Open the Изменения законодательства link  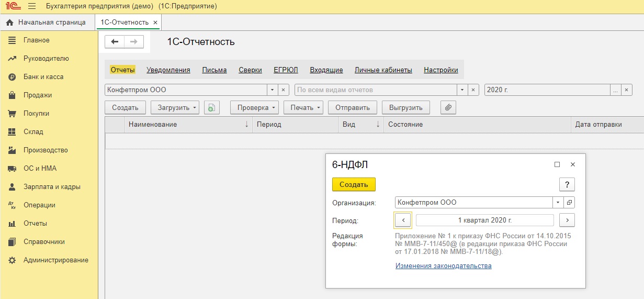444,266
